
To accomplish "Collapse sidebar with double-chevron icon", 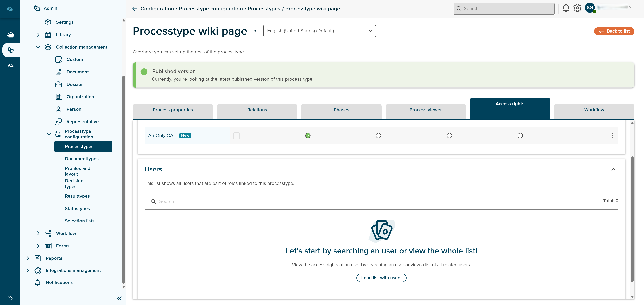I will click(x=119, y=298).
